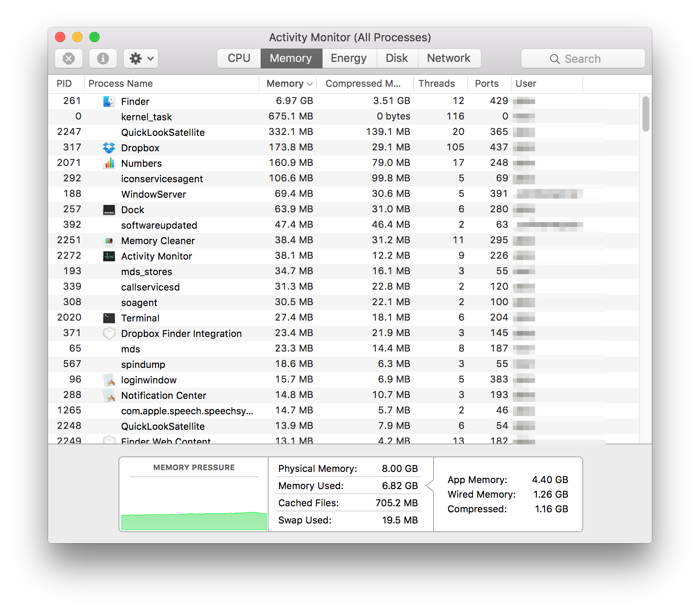Click Finder's 3.51 GB compressed value
700x612 pixels.
[x=391, y=101]
